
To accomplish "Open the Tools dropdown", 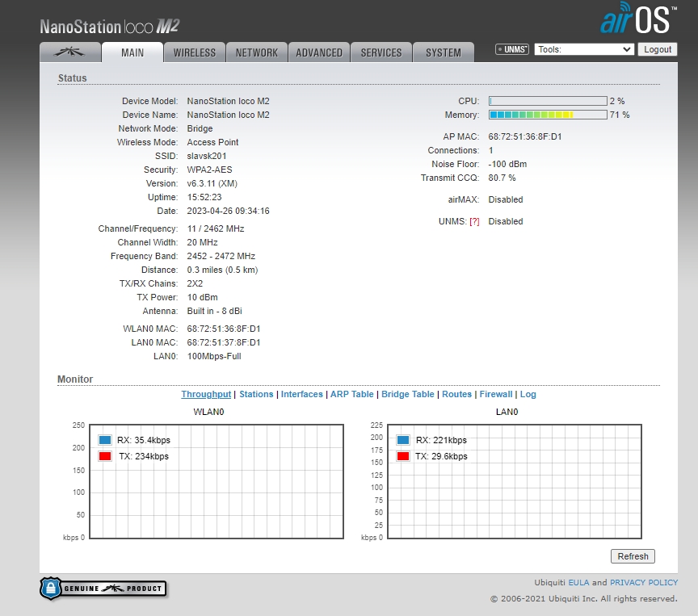I will 584,49.
